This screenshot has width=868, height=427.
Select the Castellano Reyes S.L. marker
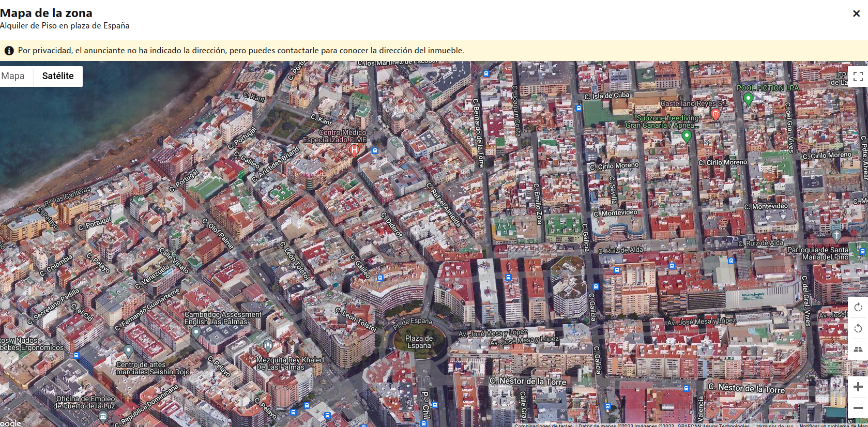tap(716, 114)
